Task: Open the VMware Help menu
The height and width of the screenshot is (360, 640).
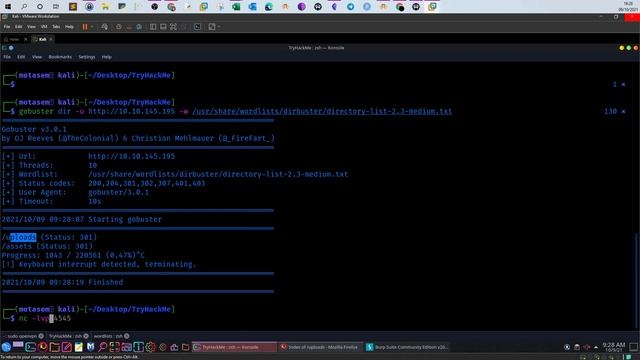Action: [x=69, y=27]
